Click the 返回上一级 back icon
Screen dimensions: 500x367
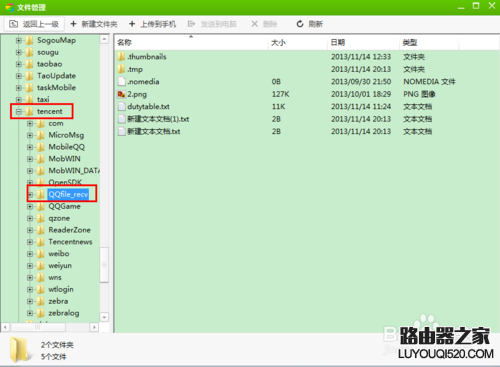(x=13, y=24)
